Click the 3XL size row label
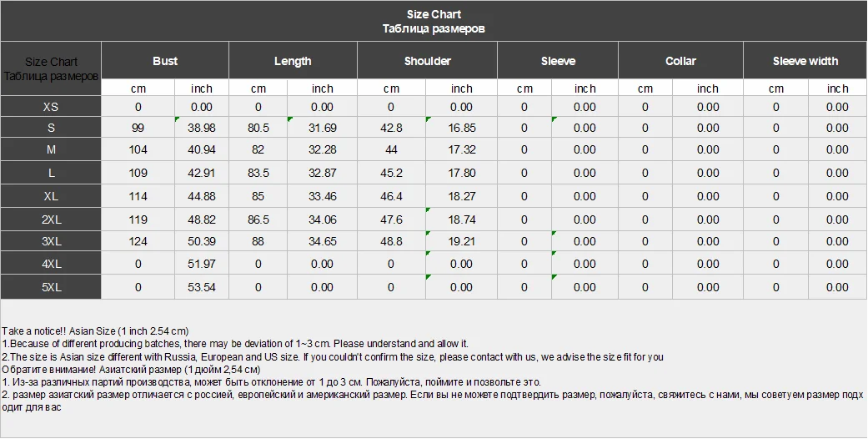 (51, 241)
